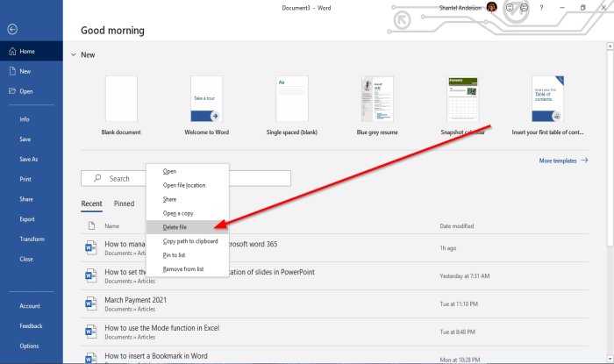Click the Home house icon in sidebar
The image size is (614, 364).
(12, 51)
